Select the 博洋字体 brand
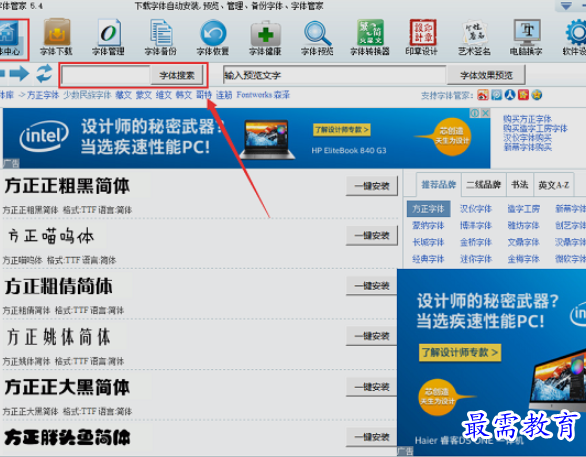The width and height of the screenshot is (586, 457). [476, 225]
